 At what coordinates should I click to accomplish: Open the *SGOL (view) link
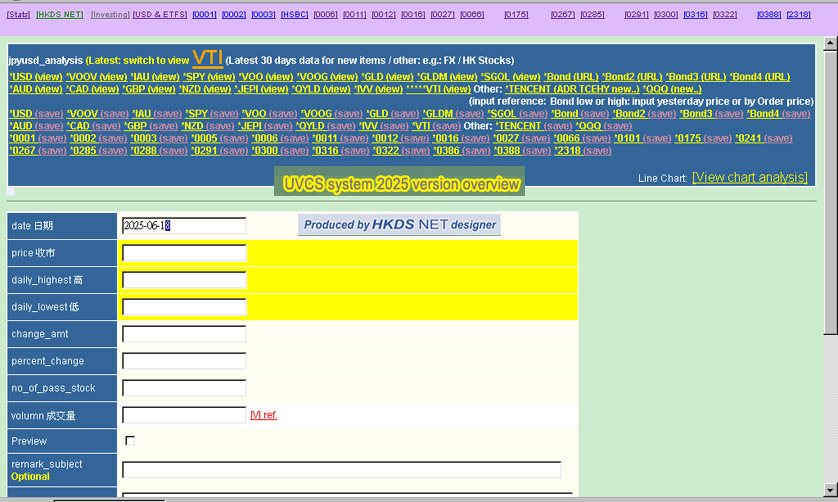(510, 77)
